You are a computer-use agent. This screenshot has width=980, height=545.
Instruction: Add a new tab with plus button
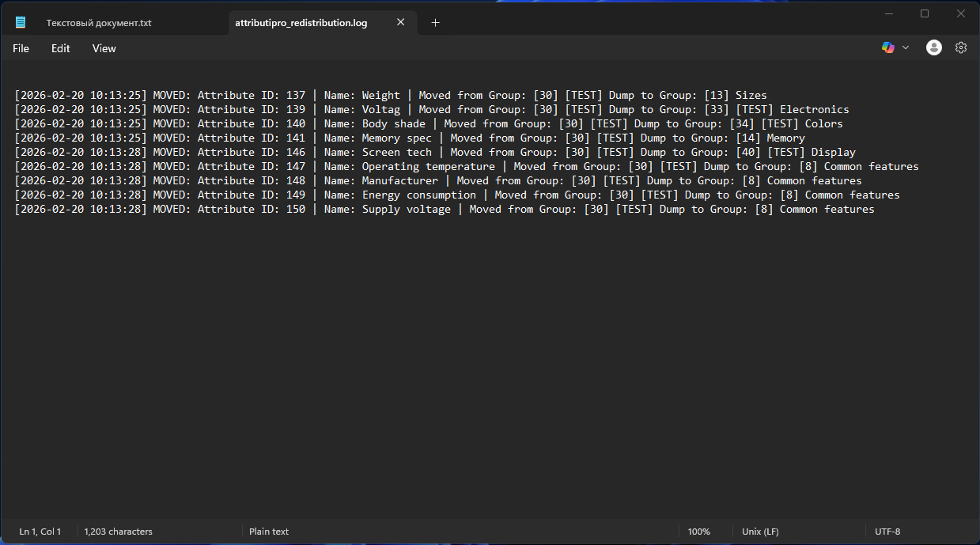pyautogui.click(x=435, y=22)
